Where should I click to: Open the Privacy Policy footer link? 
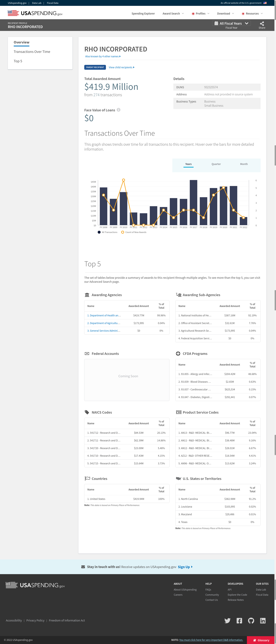tap(35, 620)
